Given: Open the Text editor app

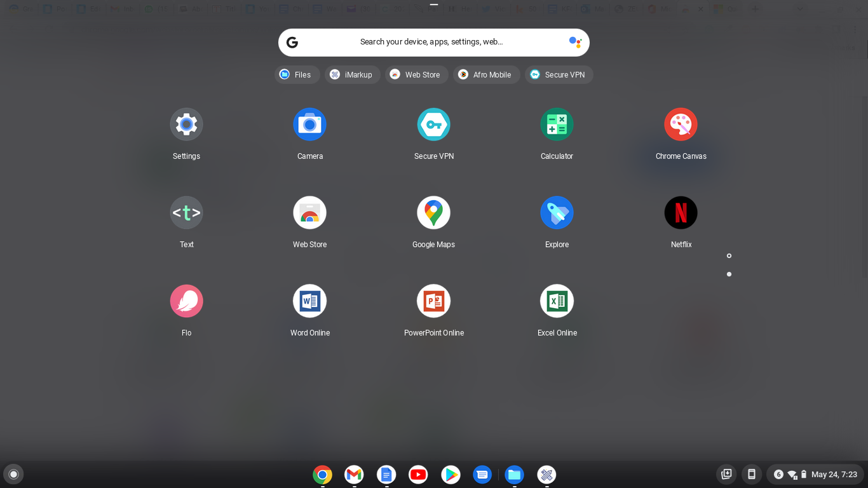Looking at the screenshot, I should 186,213.
